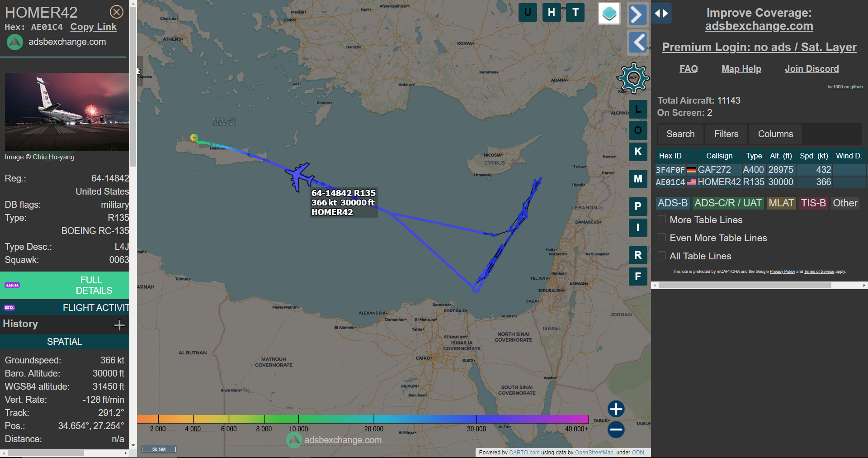
Task: Click Copy Link for hex AE01C4
Action: click(x=93, y=27)
